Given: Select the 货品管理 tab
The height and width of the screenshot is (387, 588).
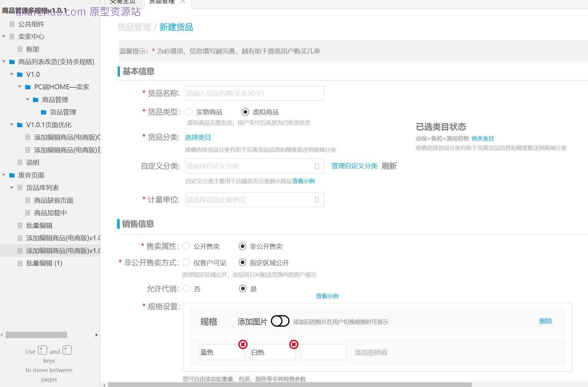Looking at the screenshot, I should pos(162,2).
